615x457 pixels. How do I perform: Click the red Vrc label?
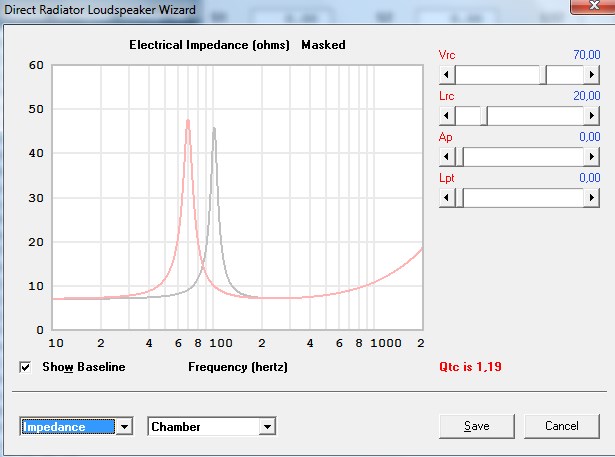pyautogui.click(x=447, y=55)
